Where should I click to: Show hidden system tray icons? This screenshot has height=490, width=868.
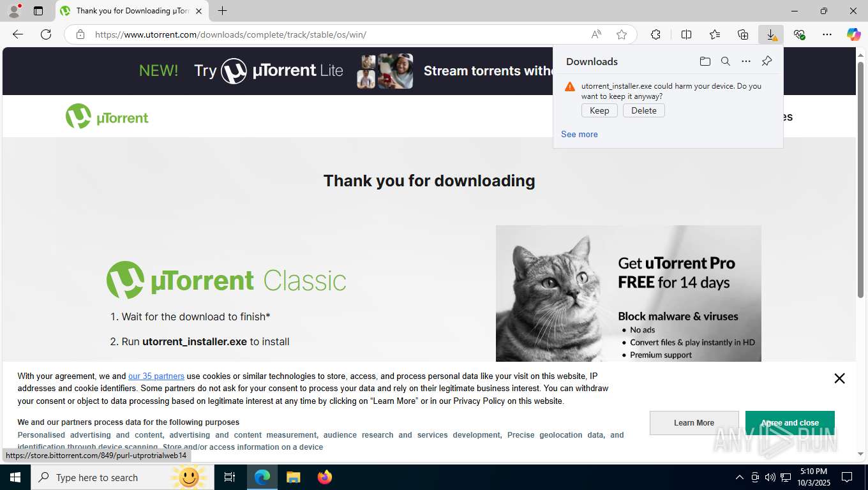point(740,477)
